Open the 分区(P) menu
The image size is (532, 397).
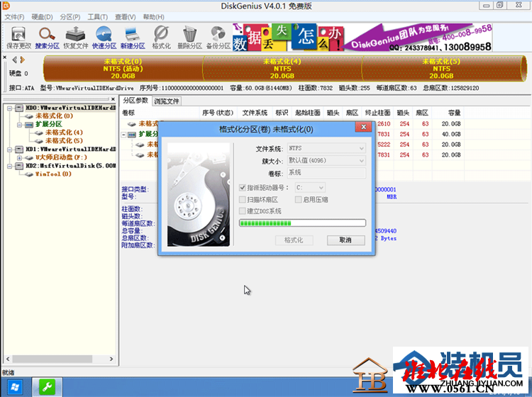tap(70, 17)
